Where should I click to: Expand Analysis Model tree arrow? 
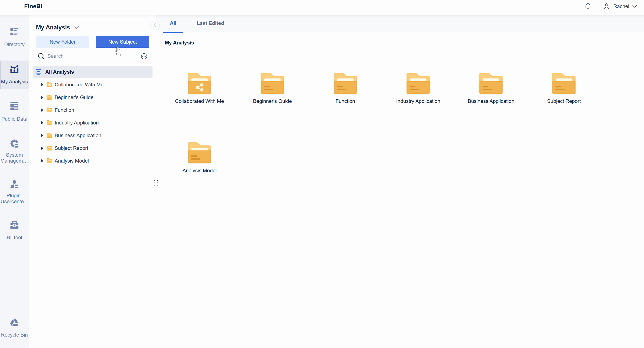tap(42, 161)
